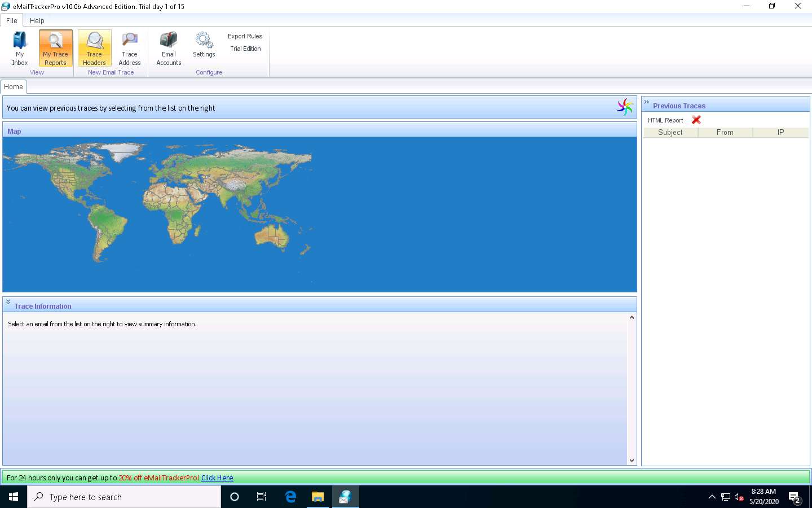Sort previous traces by From column
The width and height of the screenshot is (812, 508).
[x=725, y=133]
